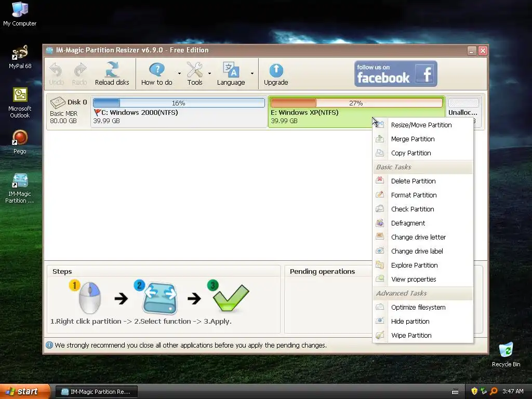Click the Explore Partition folder icon

[x=380, y=265]
